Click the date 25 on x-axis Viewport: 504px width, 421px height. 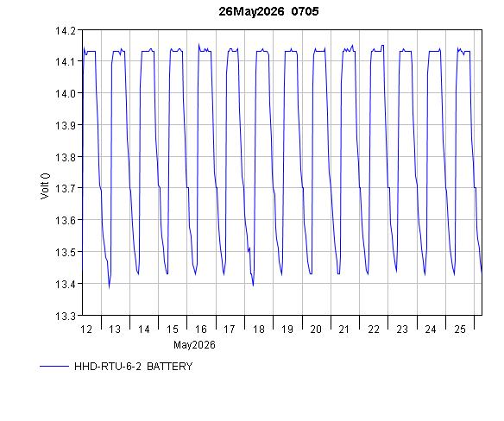(x=460, y=329)
